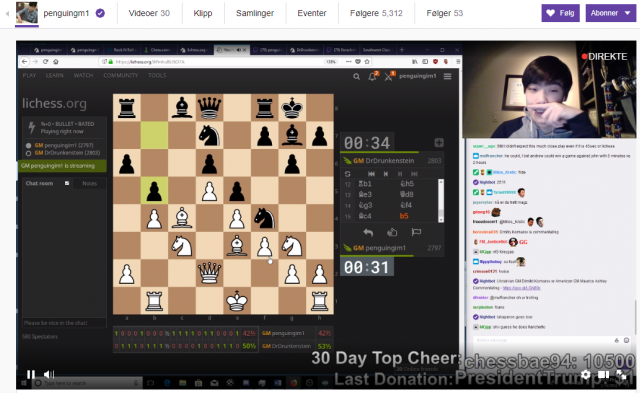Flip the board icon in move list
This screenshot has height=393, width=640.
(x=347, y=174)
